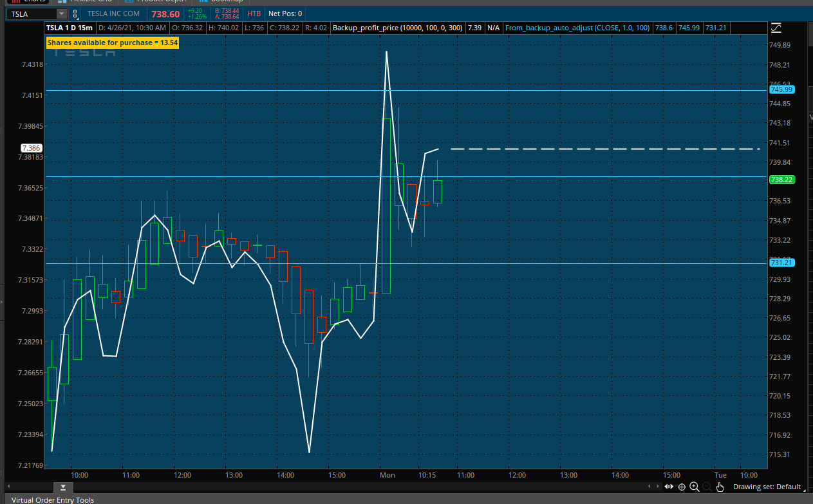Click the Shares available for purchase label
This screenshot has width=813, height=504.
pyautogui.click(x=113, y=42)
